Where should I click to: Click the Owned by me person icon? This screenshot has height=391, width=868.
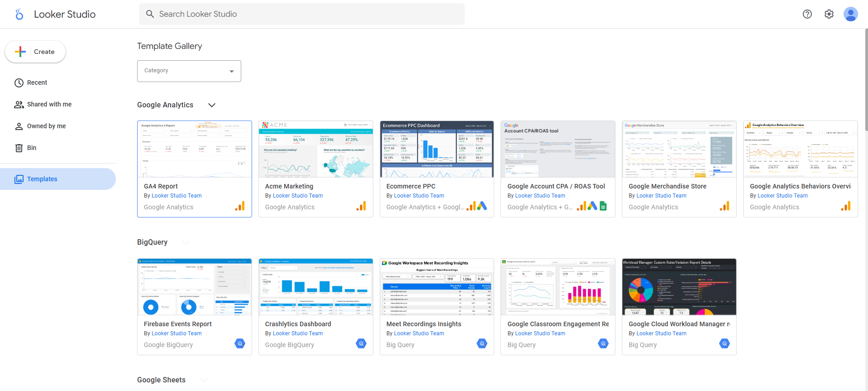click(x=19, y=126)
